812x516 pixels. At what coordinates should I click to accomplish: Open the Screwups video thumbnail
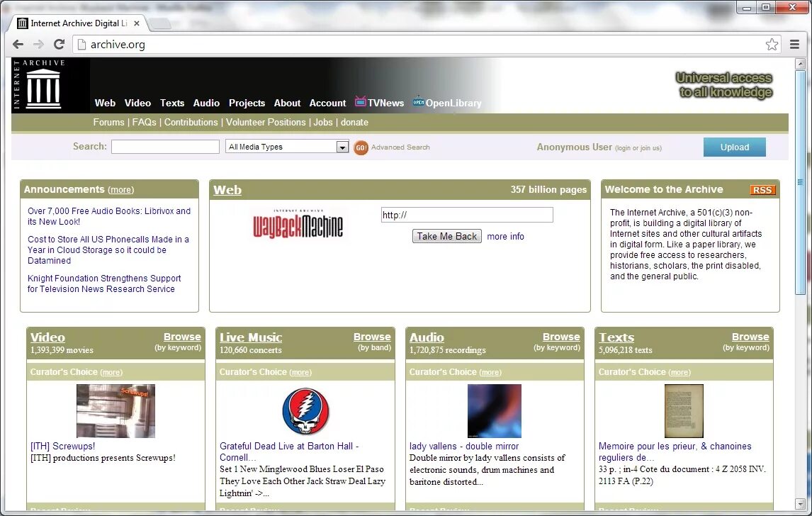[115, 411]
